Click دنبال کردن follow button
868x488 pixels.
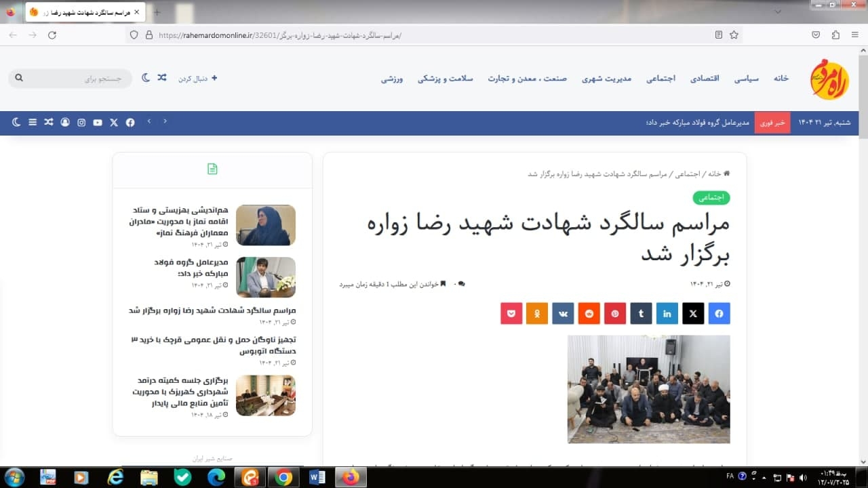pos(198,79)
